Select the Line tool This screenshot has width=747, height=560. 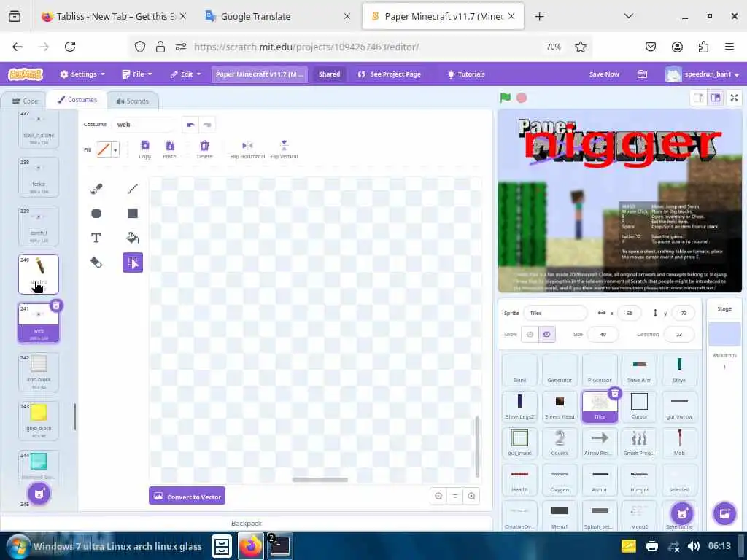(133, 189)
